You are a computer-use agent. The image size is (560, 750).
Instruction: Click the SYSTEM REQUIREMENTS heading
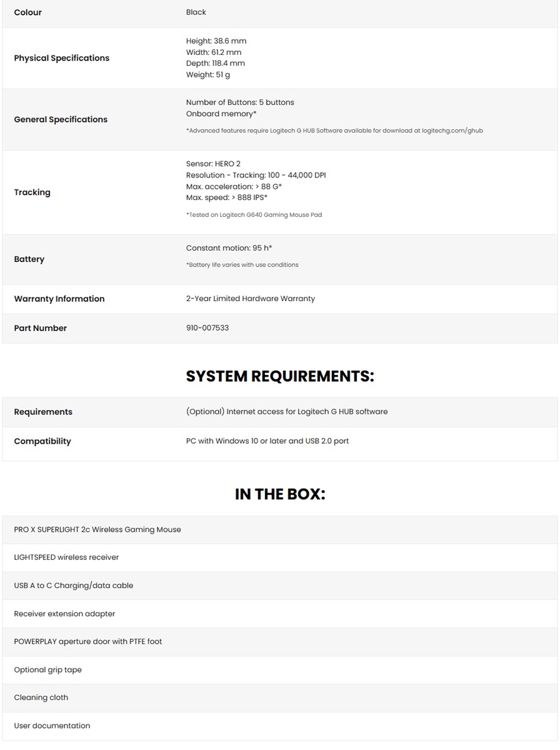click(x=280, y=376)
